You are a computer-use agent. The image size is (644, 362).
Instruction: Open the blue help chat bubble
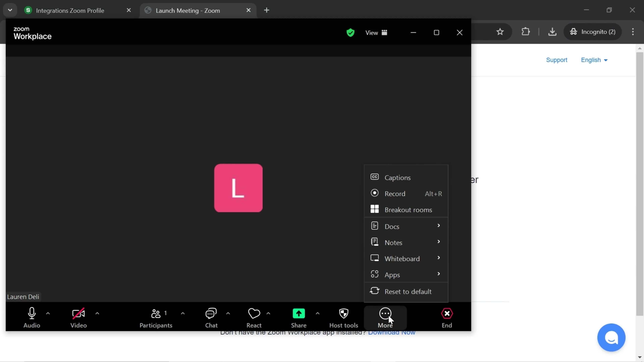point(611,338)
